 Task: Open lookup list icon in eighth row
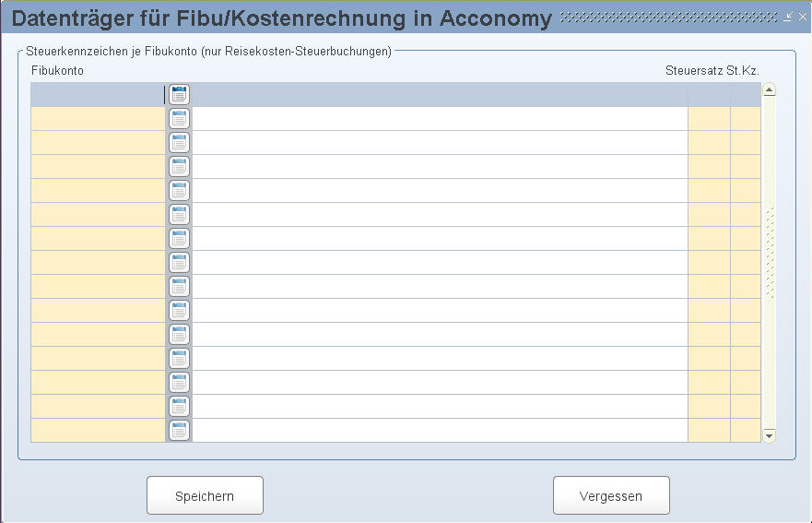(x=179, y=262)
